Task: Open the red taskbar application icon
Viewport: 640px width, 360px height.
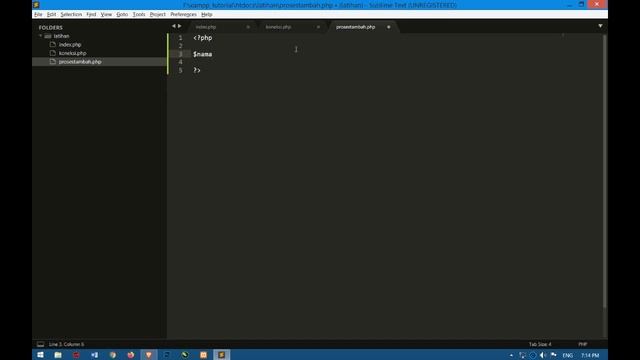Action: click(x=76, y=355)
